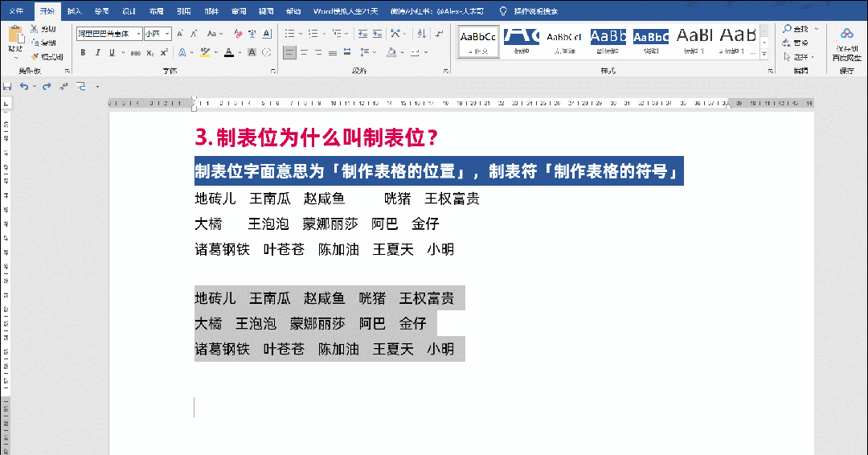Open the font name combo box
Viewport: 868px width, 455px height.
pos(109,34)
